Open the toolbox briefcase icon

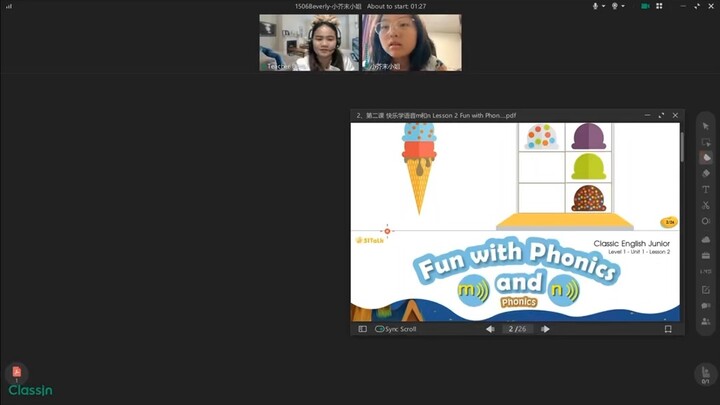pyautogui.click(x=706, y=255)
